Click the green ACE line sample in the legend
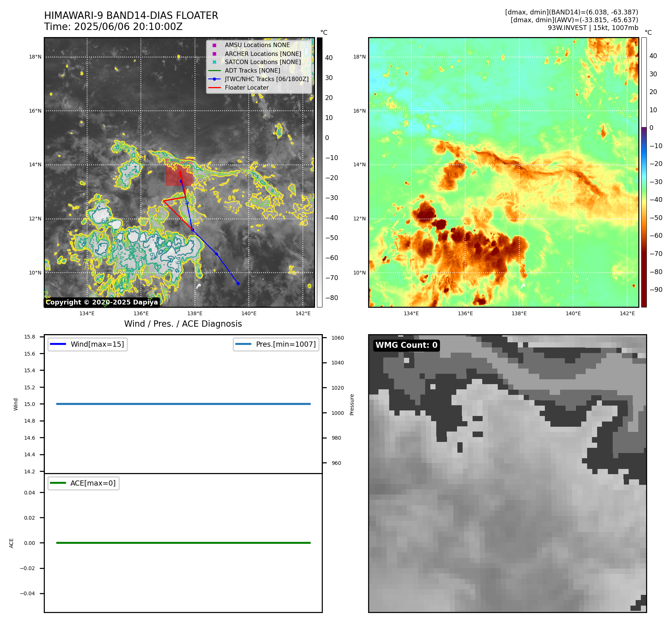Screen dimensions: 672x626 [58, 483]
